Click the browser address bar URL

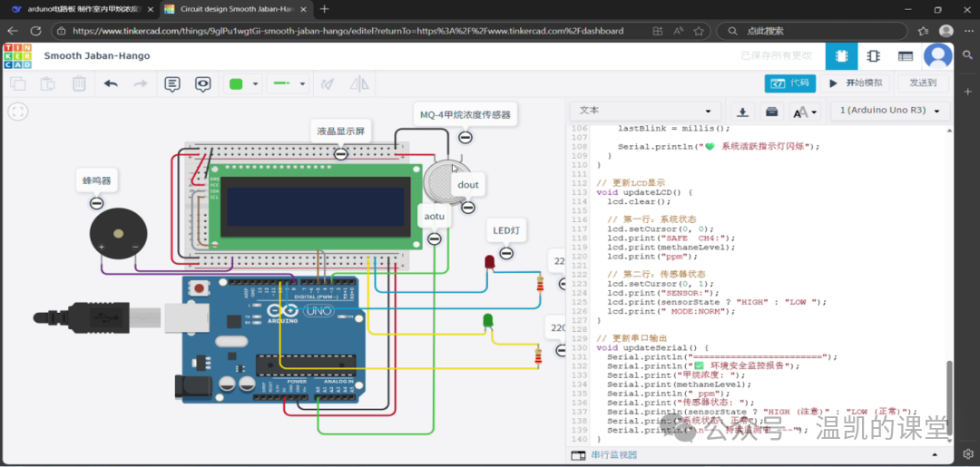tap(348, 31)
